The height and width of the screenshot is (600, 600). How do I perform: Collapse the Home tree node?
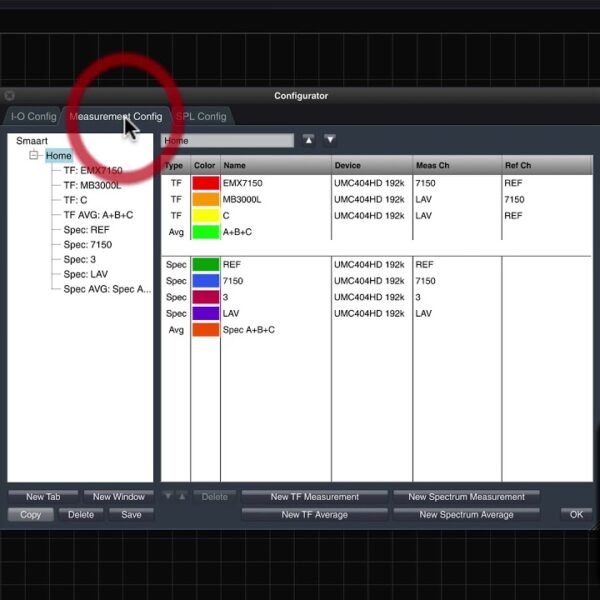(x=33, y=156)
